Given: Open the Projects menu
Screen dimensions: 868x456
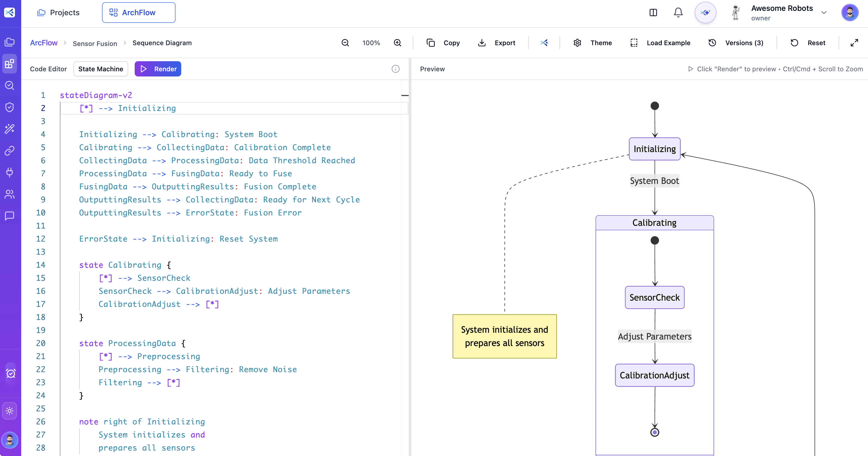Looking at the screenshot, I should click(59, 13).
